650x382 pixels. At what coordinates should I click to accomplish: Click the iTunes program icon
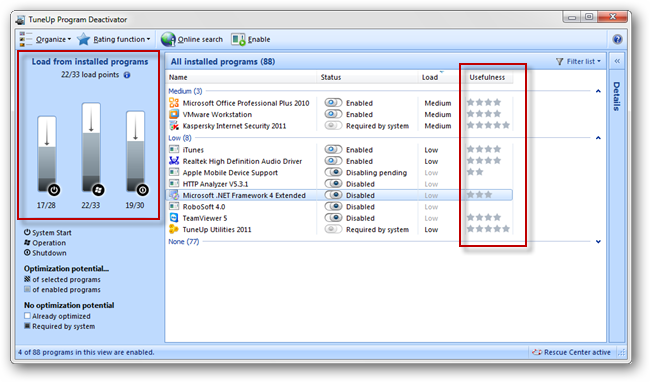(x=174, y=149)
